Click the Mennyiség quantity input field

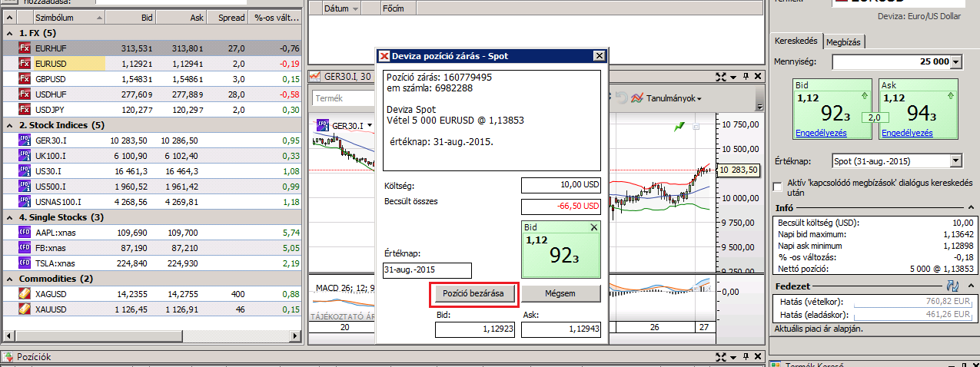(891, 61)
